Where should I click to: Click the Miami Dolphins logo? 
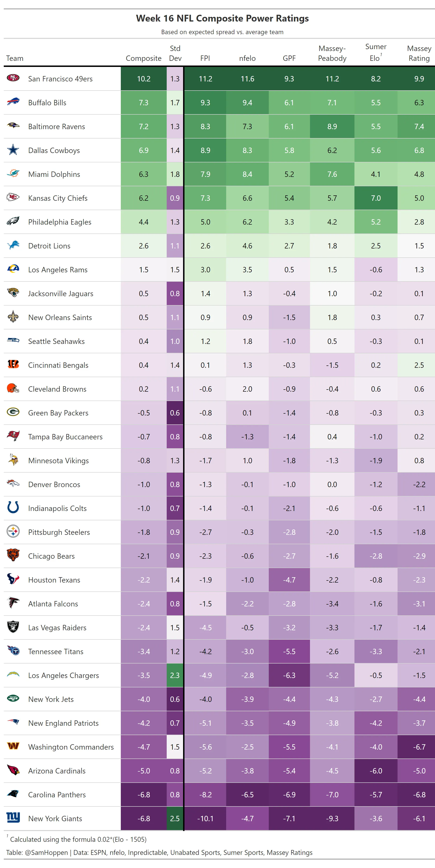tap(13, 174)
